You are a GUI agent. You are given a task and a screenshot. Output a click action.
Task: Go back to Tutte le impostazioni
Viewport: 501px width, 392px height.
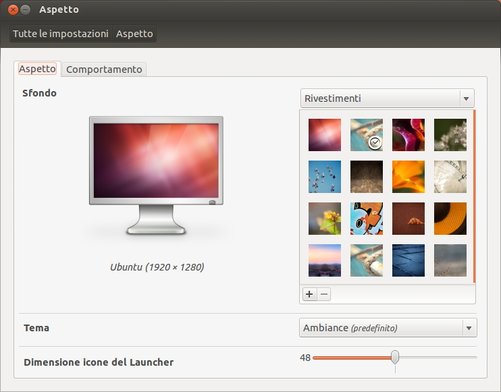[x=61, y=34]
